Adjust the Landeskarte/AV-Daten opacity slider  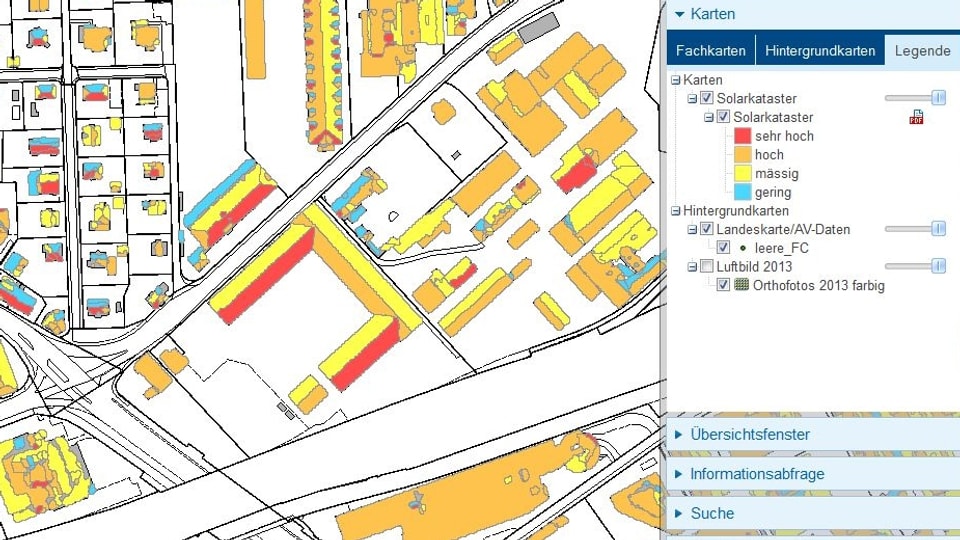point(915,229)
